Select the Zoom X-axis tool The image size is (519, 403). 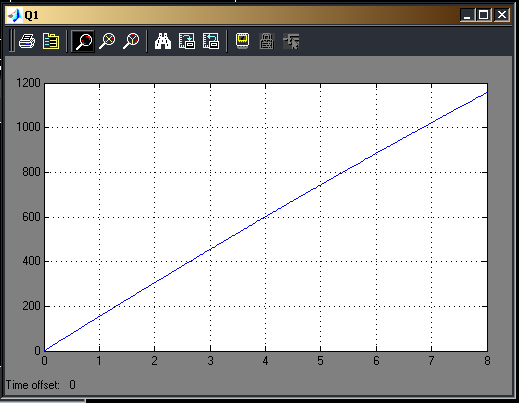click(x=107, y=41)
